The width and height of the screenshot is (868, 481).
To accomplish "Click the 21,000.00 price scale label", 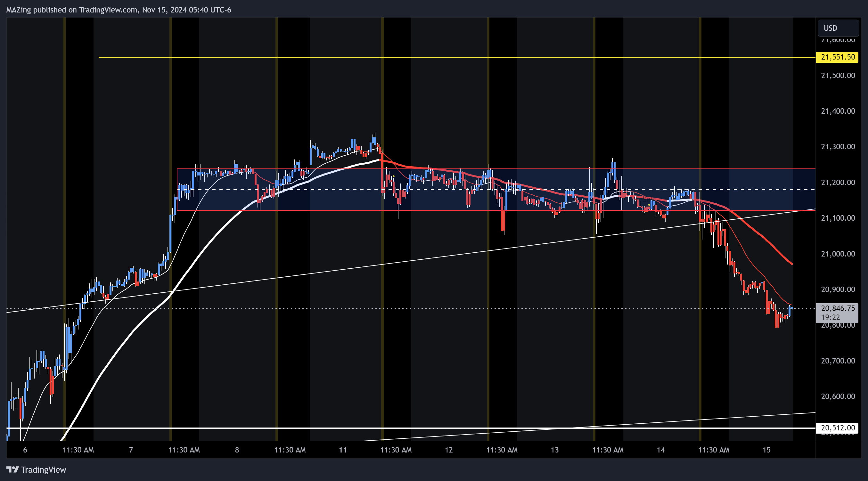I will 838,254.
